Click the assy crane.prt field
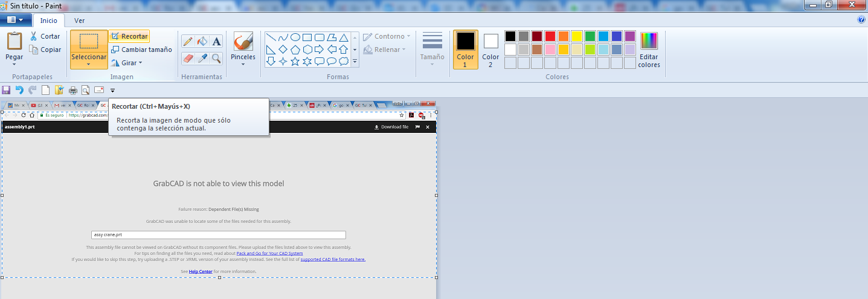Image resolution: width=868 pixels, height=299 pixels. click(x=218, y=235)
